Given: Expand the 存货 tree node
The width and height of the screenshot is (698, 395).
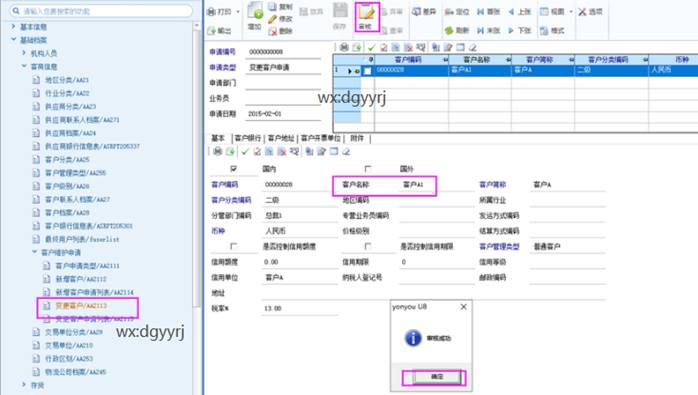Looking at the screenshot, I should (24, 385).
